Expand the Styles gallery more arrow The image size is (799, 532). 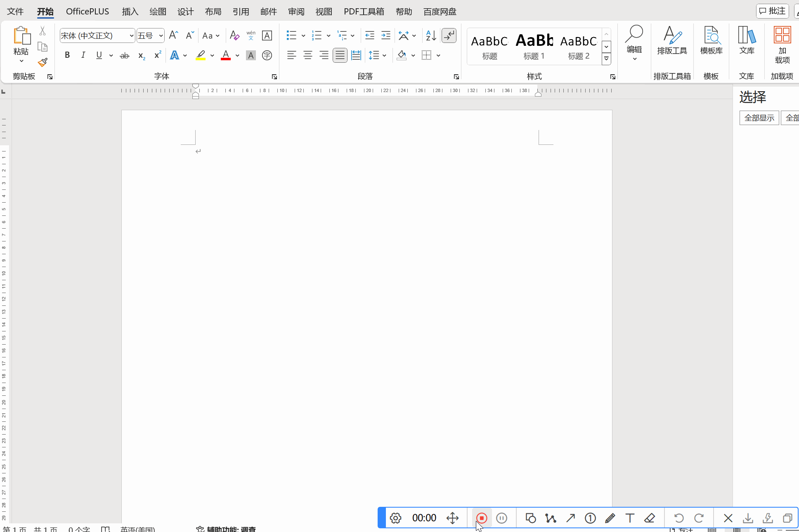click(606, 59)
